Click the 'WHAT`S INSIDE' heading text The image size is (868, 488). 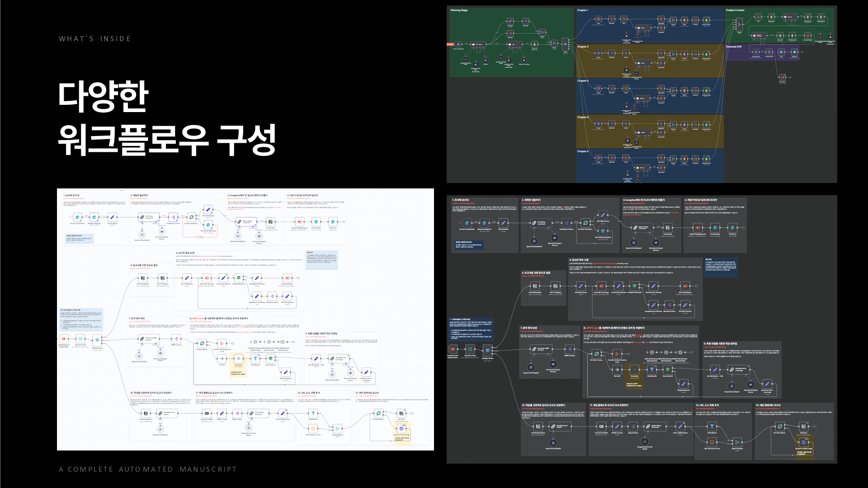[x=95, y=39]
